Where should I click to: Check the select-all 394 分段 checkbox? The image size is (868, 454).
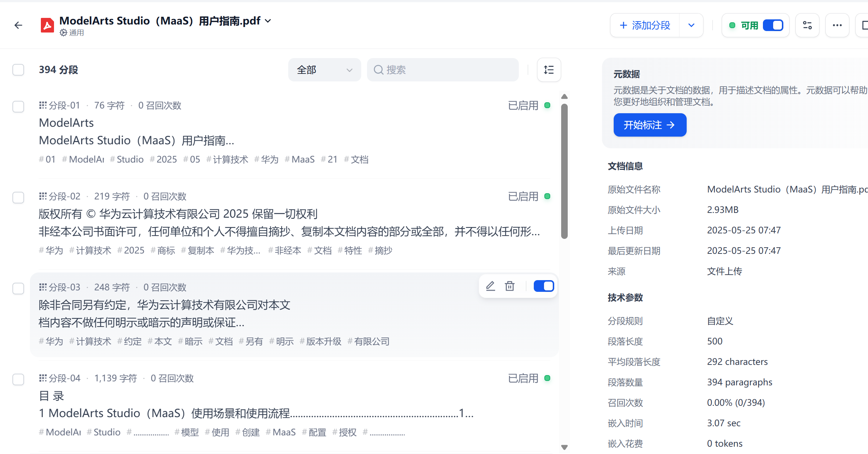[x=18, y=69]
